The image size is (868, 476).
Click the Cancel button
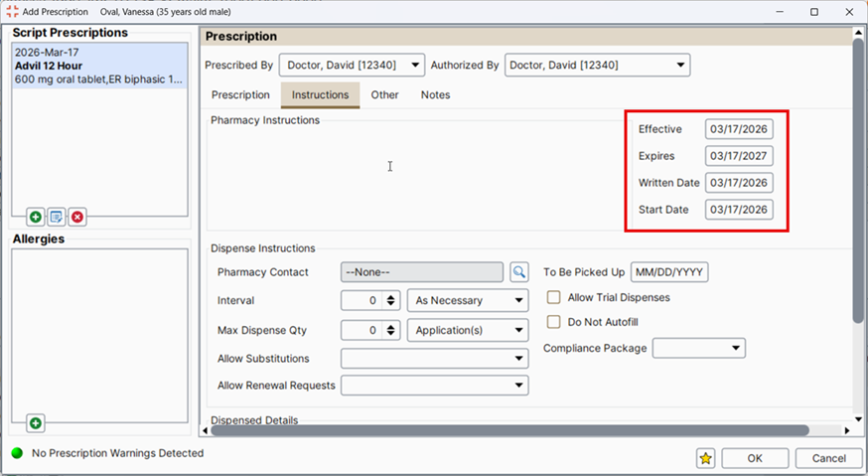828,458
